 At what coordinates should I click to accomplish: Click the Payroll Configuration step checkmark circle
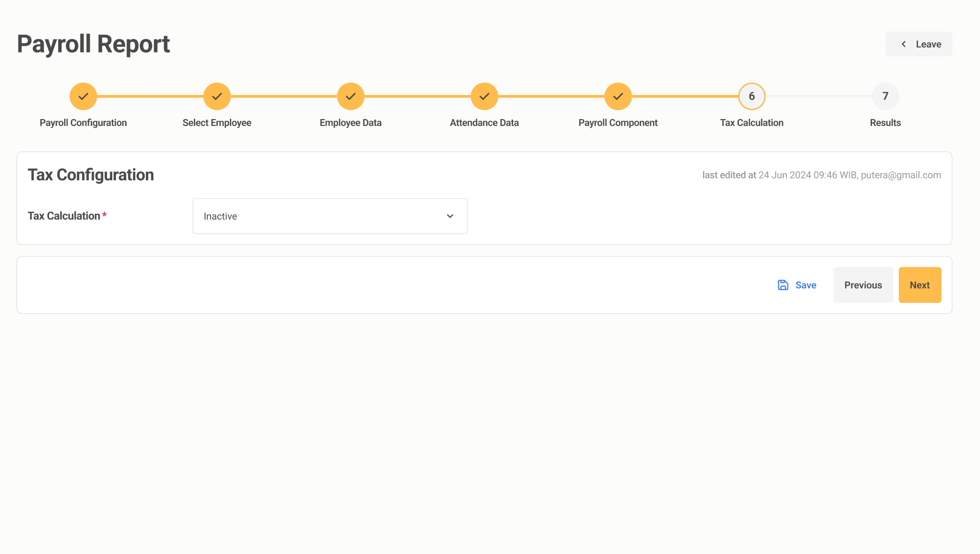pos(83,96)
